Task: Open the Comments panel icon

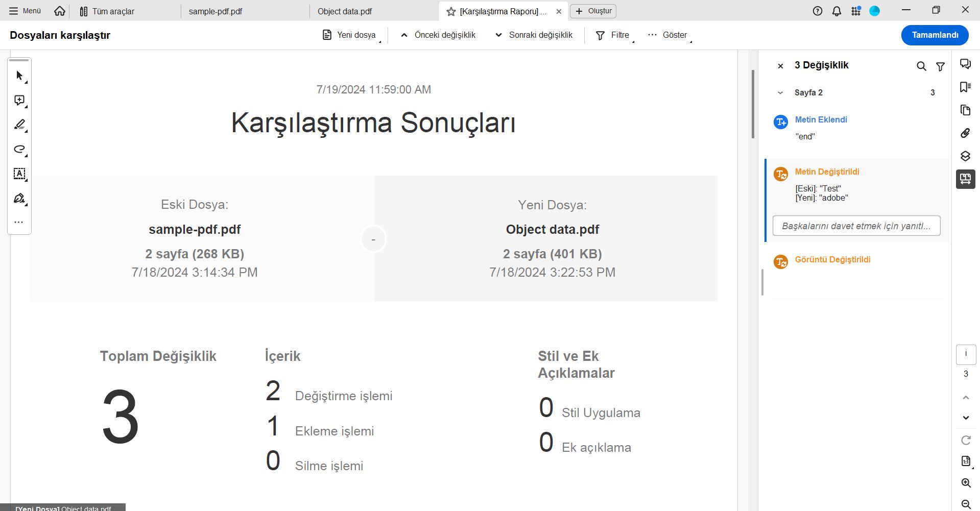Action: tap(965, 63)
